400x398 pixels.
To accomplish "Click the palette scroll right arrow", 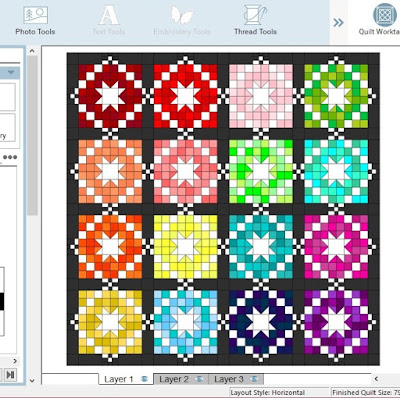I will pyautogui.click(x=15, y=361).
